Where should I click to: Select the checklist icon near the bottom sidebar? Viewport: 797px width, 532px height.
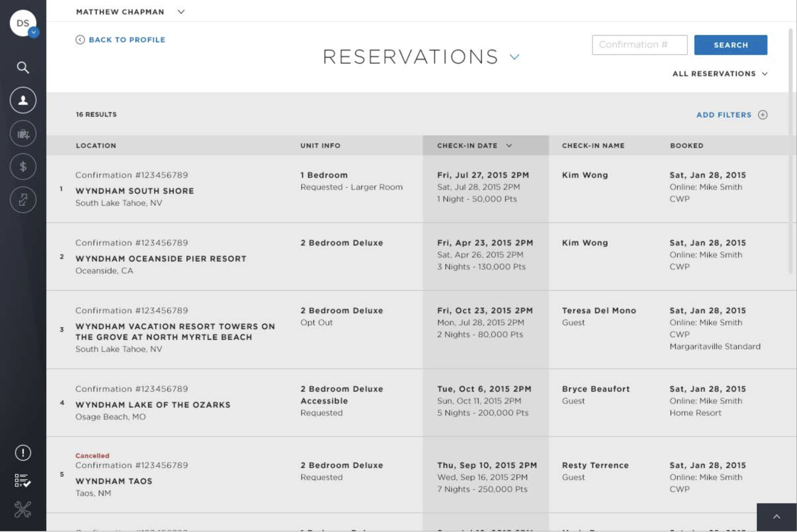point(22,481)
